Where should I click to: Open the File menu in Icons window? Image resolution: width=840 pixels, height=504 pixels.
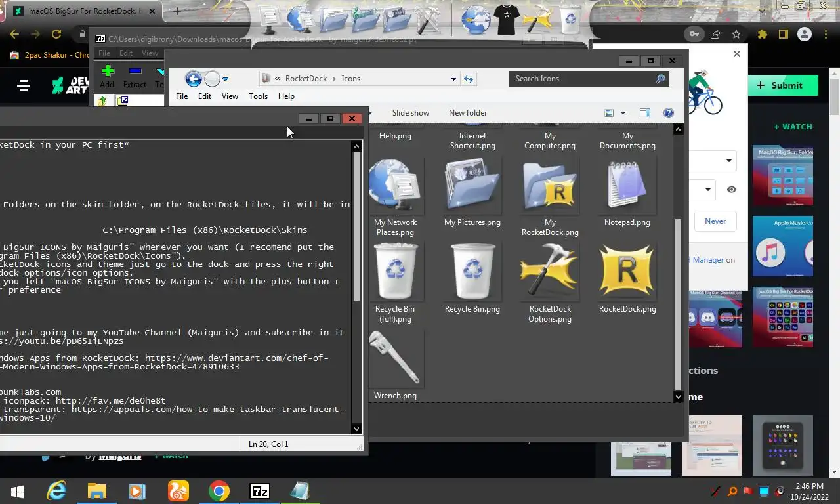click(x=182, y=96)
